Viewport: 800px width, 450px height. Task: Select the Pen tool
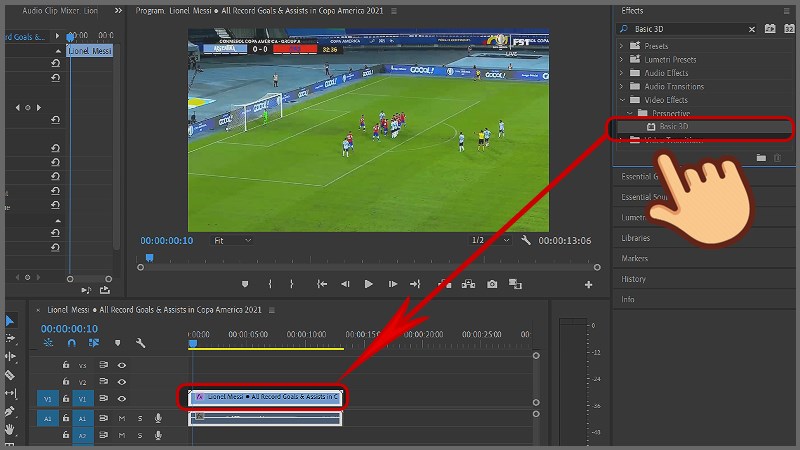tap(9, 411)
